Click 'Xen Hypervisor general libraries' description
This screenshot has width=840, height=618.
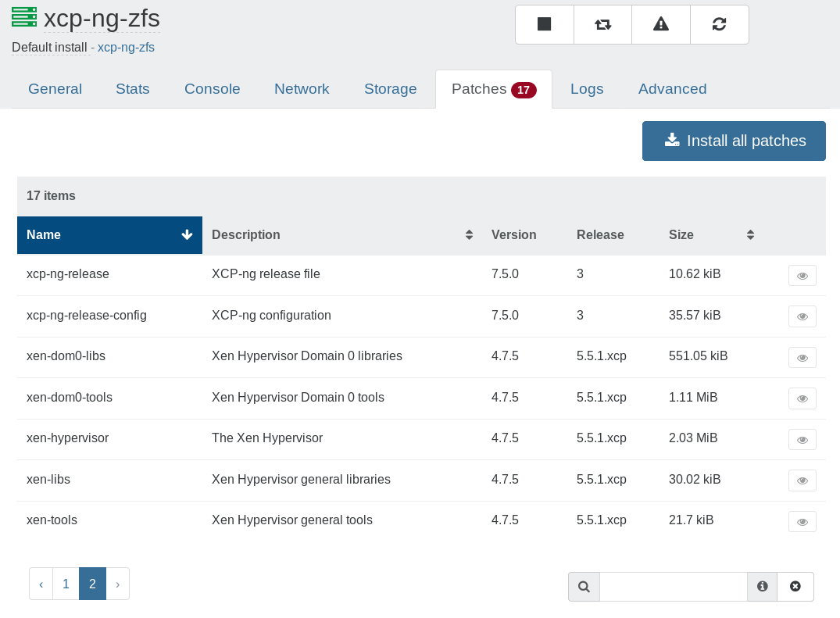point(301,479)
